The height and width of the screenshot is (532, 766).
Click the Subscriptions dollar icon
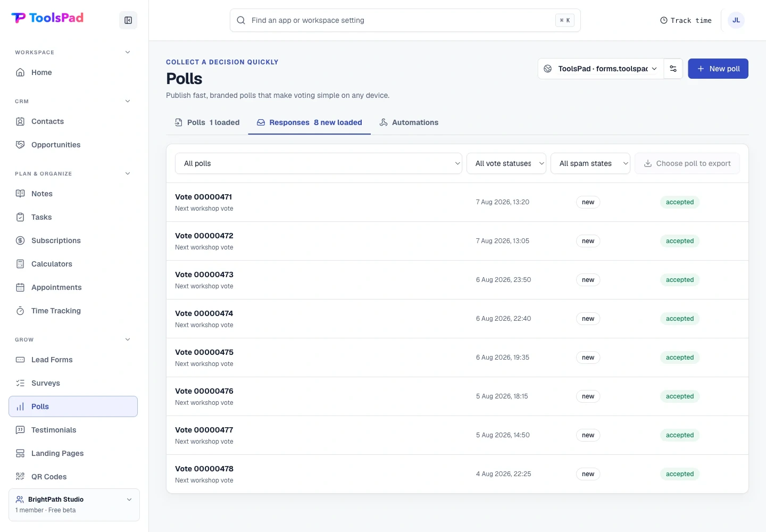(x=20, y=240)
